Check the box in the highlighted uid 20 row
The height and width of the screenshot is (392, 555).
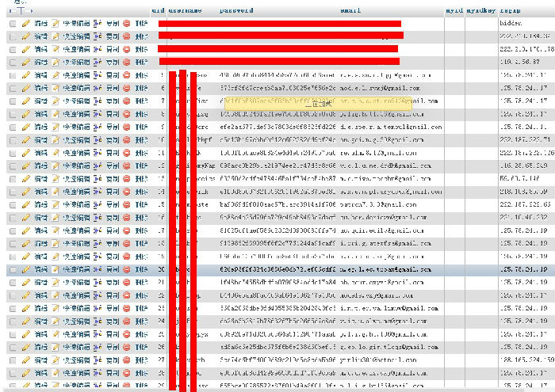tap(12, 269)
